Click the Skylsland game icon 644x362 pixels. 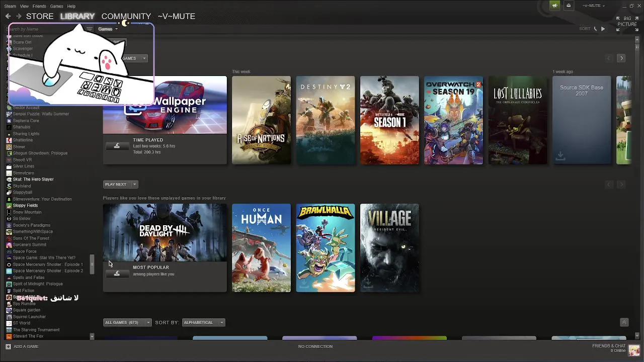coord(9,186)
